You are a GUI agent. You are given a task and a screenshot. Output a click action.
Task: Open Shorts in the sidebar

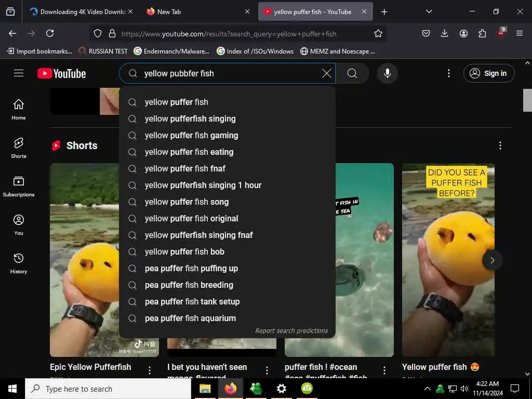click(x=19, y=148)
